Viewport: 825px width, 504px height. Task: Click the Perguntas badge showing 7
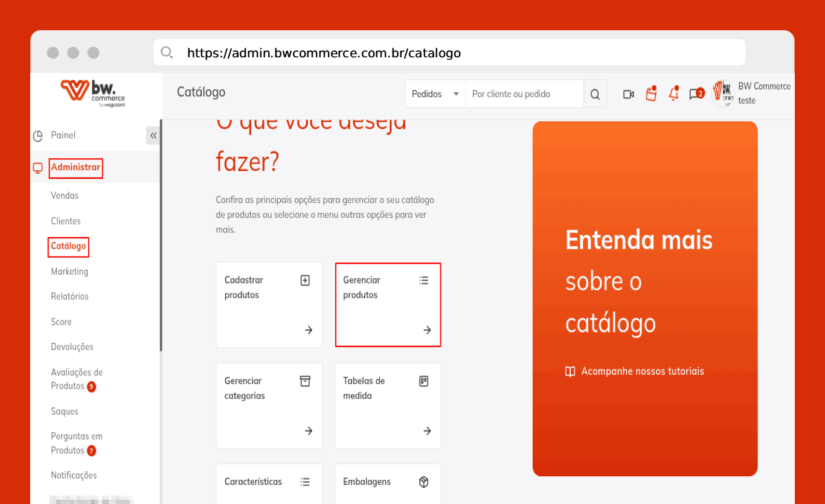tap(91, 451)
